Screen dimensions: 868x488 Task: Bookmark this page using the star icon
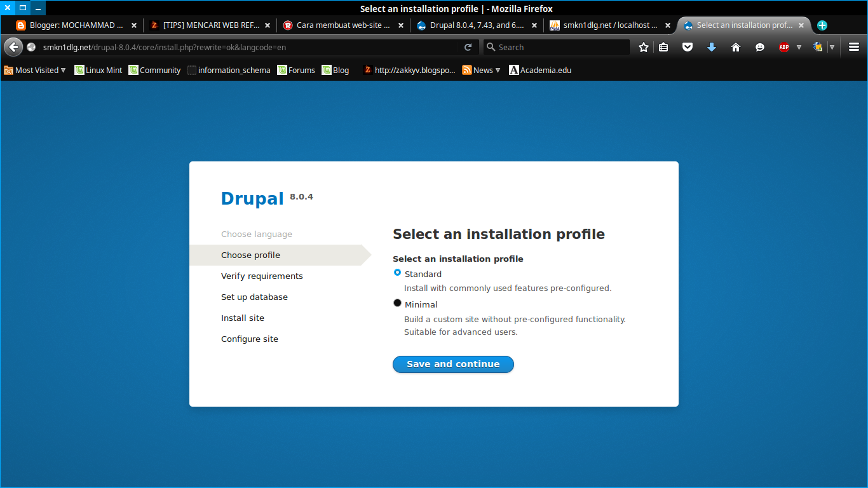pyautogui.click(x=643, y=46)
